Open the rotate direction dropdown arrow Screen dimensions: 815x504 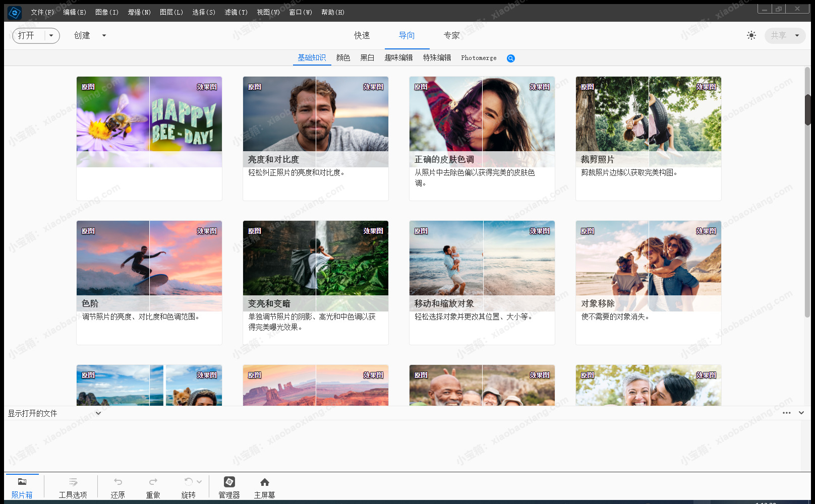[x=199, y=482]
